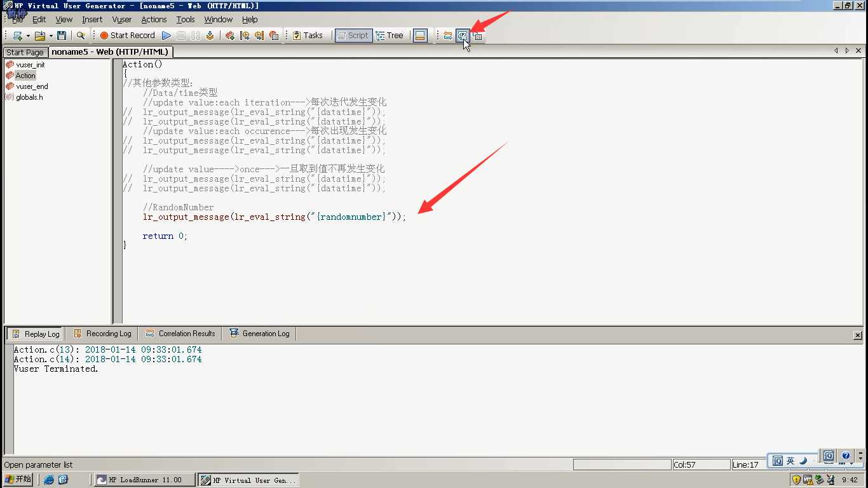Screen dimensions: 868x488
Task: Click the Open Script folder icon
Action: pos(39,36)
